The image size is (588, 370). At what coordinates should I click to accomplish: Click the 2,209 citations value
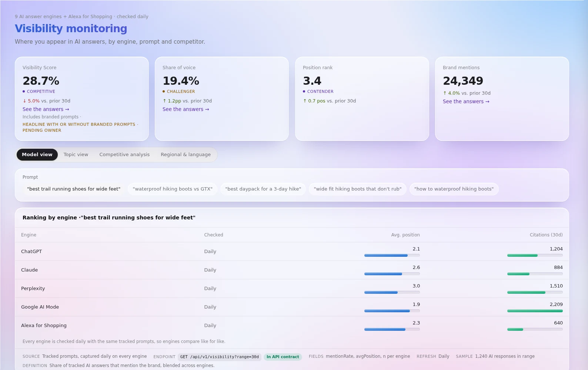point(556,305)
